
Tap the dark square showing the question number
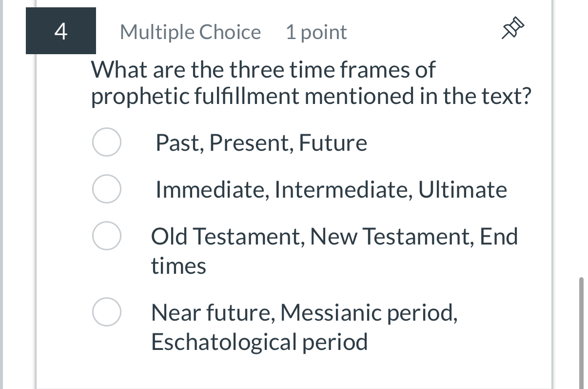60,30
